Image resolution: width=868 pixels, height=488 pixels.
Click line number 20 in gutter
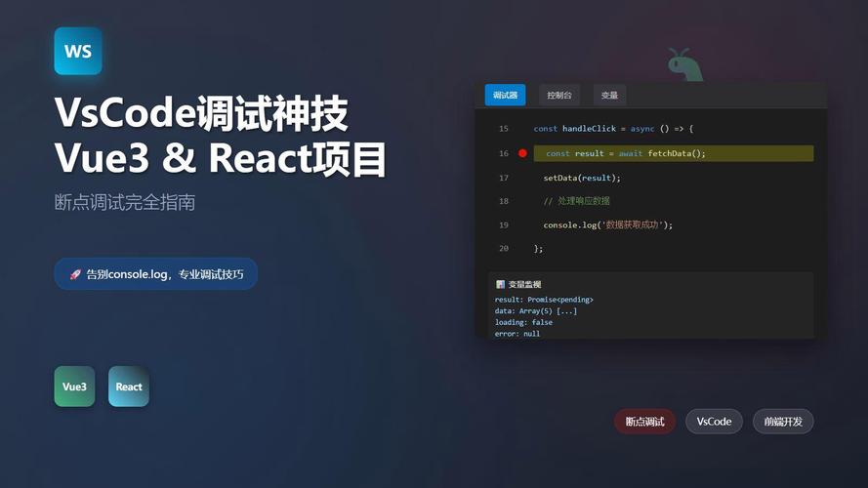pyautogui.click(x=503, y=249)
